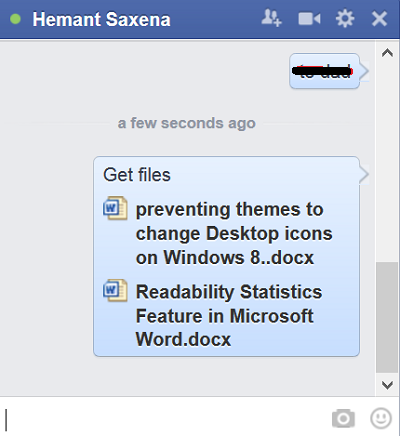Screen dimensions: 400x436
Task: Open Readability Statistics Feature in Microsoft Word.docx
Action: 229,316
